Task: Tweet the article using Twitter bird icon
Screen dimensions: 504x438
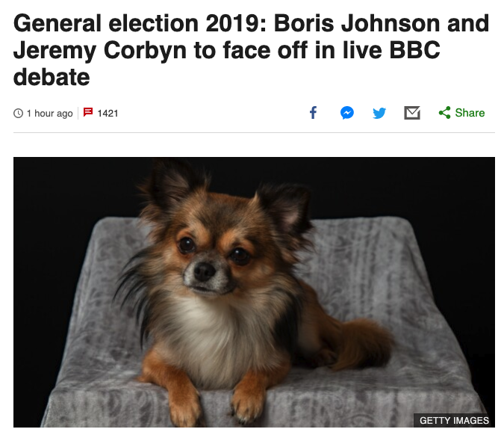Action: (379, 113)
